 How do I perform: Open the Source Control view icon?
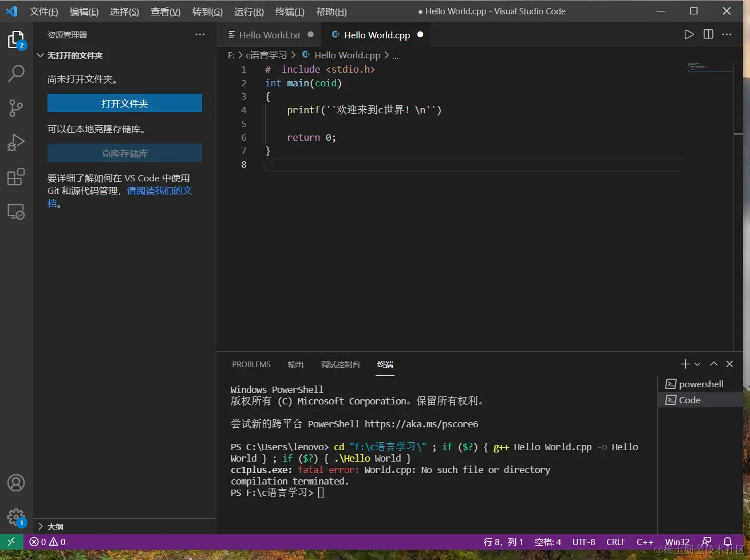pyautogui.click(x=16, y=108)
